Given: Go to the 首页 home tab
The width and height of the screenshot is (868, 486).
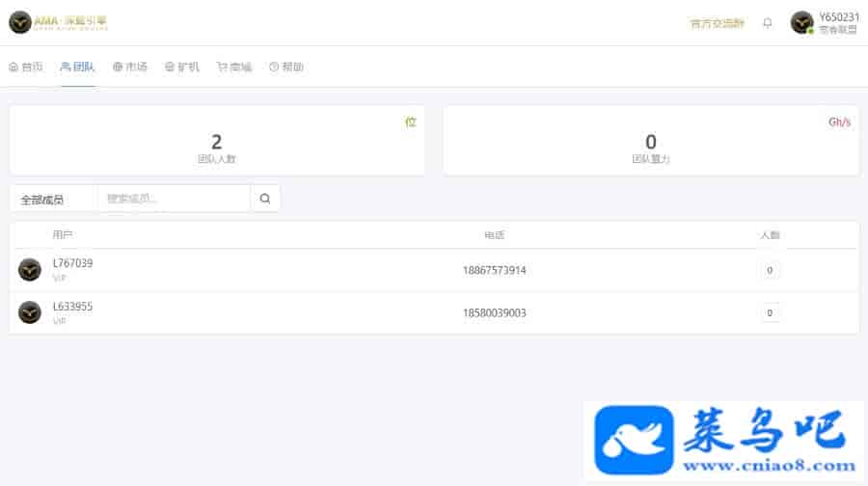Looking at the screenshot, I should pyautogui.click(x=25, y=67).
